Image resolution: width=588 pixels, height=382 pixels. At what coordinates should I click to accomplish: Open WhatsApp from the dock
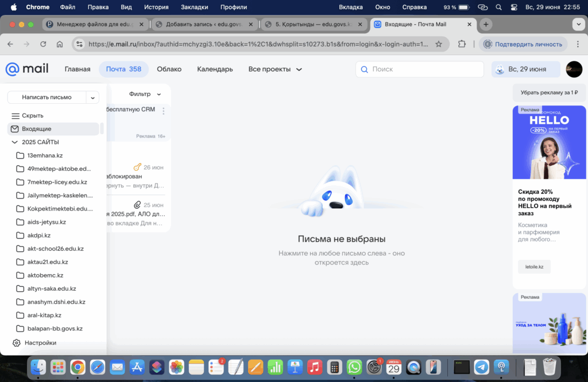[x=354, y=367]
